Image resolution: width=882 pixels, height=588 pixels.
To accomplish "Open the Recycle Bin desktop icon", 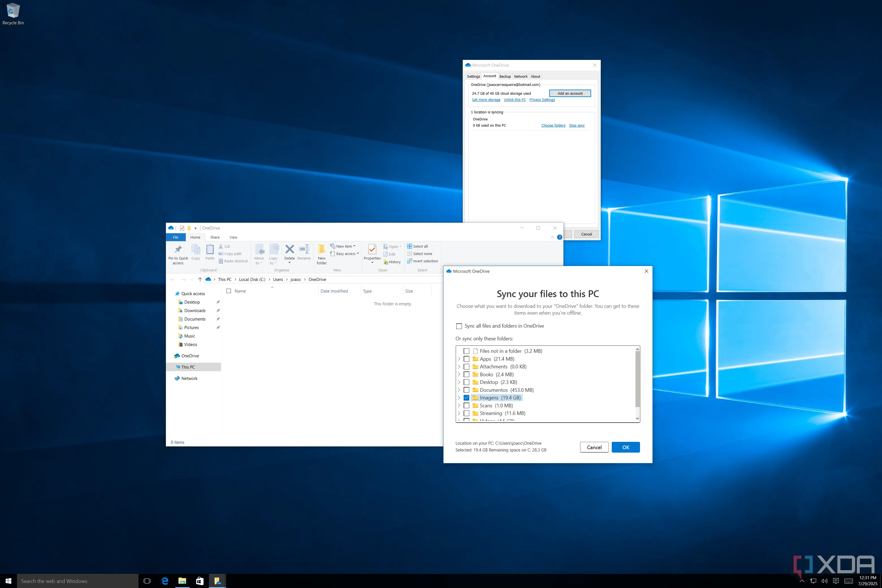I will [x=13, y=14].
